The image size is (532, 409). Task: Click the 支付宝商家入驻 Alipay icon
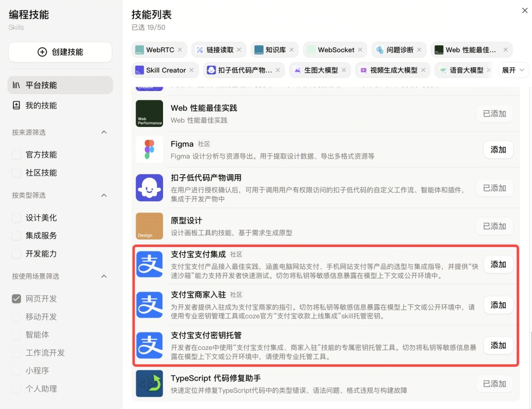point(149,305)
